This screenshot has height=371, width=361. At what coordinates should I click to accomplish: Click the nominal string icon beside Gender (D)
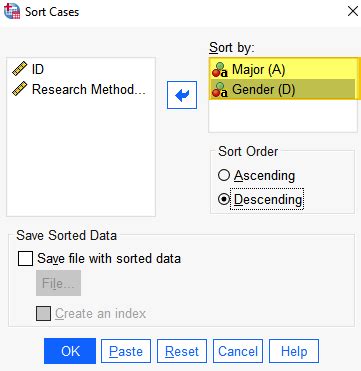click(x=220, y=90)
